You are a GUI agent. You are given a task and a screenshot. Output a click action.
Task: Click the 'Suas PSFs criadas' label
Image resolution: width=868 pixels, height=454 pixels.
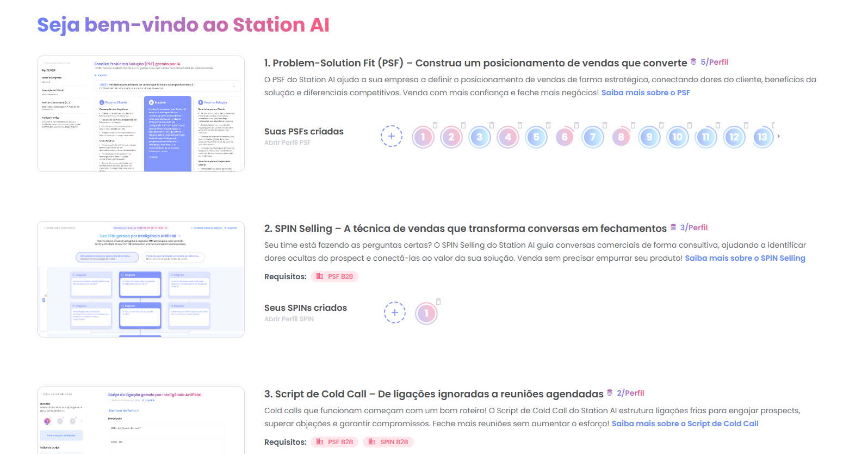(304, 131)
